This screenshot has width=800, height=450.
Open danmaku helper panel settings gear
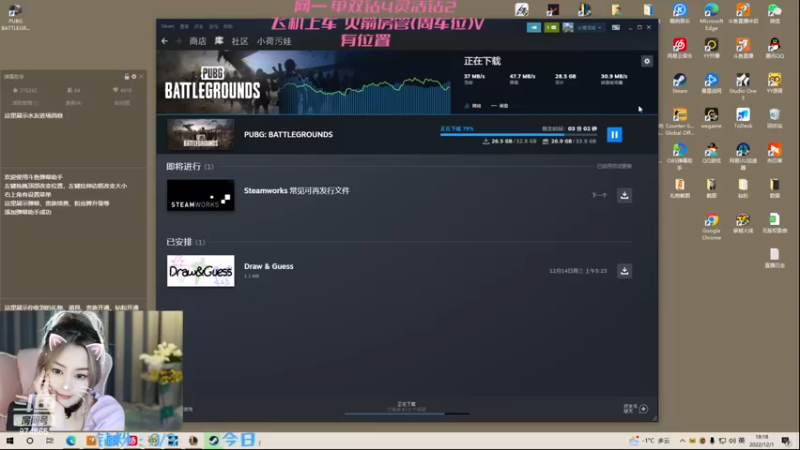click(134, 77)
